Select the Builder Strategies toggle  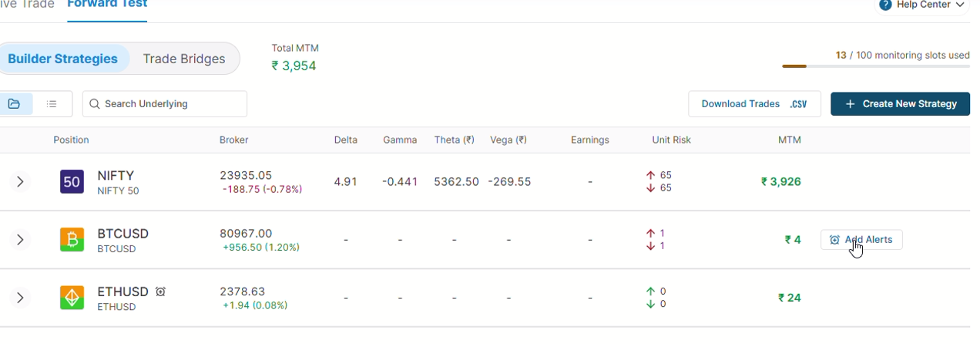click(x=63, y=59)
